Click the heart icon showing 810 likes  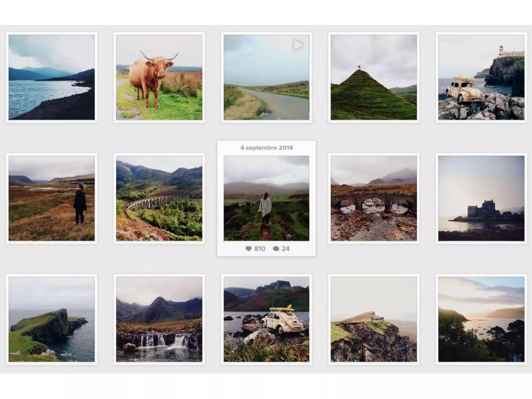(248, 249)
